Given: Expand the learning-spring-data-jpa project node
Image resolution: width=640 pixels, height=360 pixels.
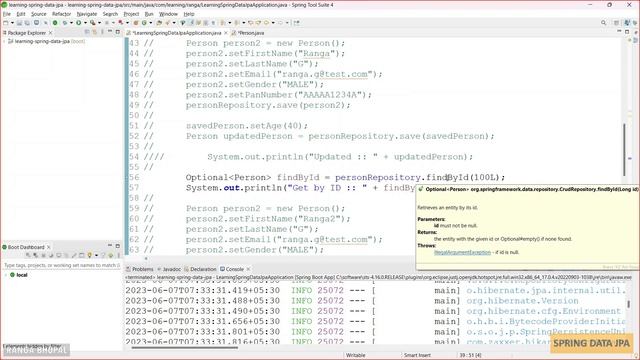Looking at the screenshot, I should coord(4,41).
